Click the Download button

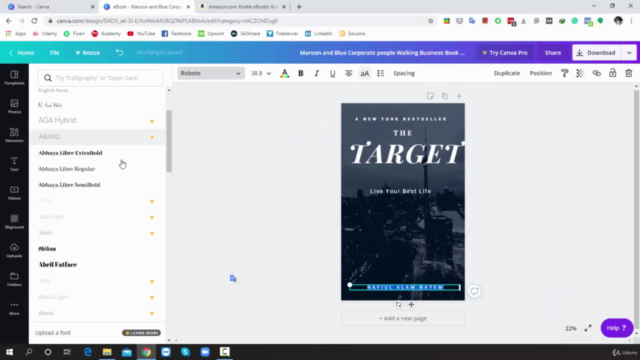(x=597, y=53)
